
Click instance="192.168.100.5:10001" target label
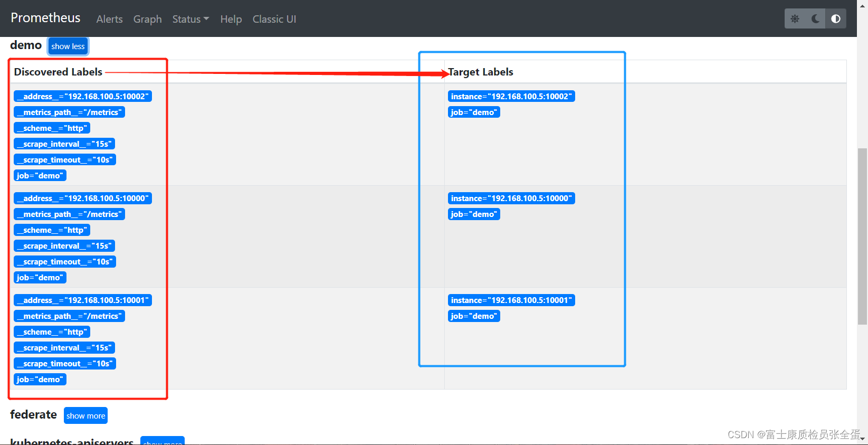pyautogui.click(x=511, y=300)
